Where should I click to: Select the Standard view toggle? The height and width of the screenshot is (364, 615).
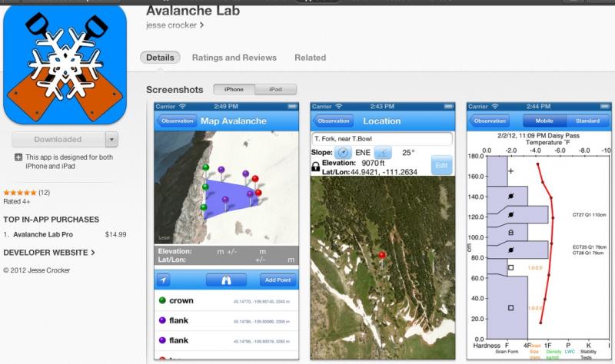tap(587, 121)
